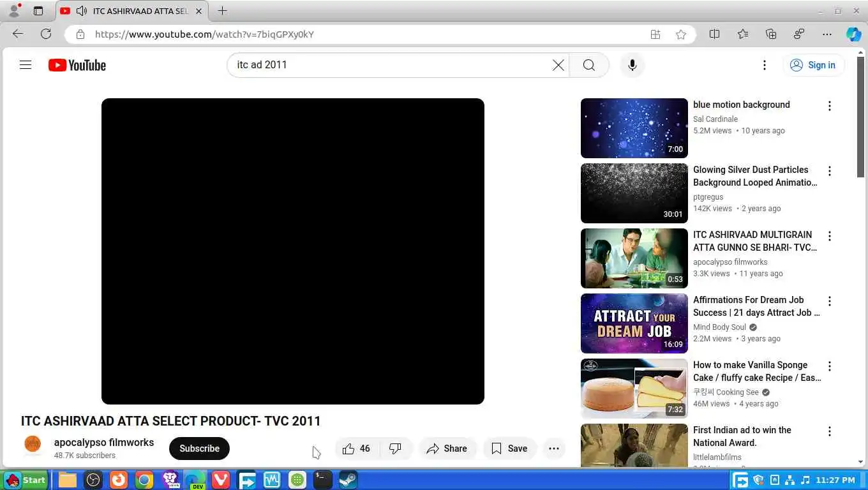Open apocalypso filmworks channel name link

(104, 442)
